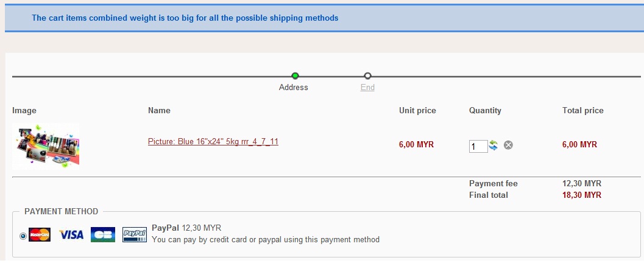Image resolution: width=644 pixels, height=280 pixels.
Task: Click the Payment fee 12,30 MYR value
Action: click(x=581, y=184)
